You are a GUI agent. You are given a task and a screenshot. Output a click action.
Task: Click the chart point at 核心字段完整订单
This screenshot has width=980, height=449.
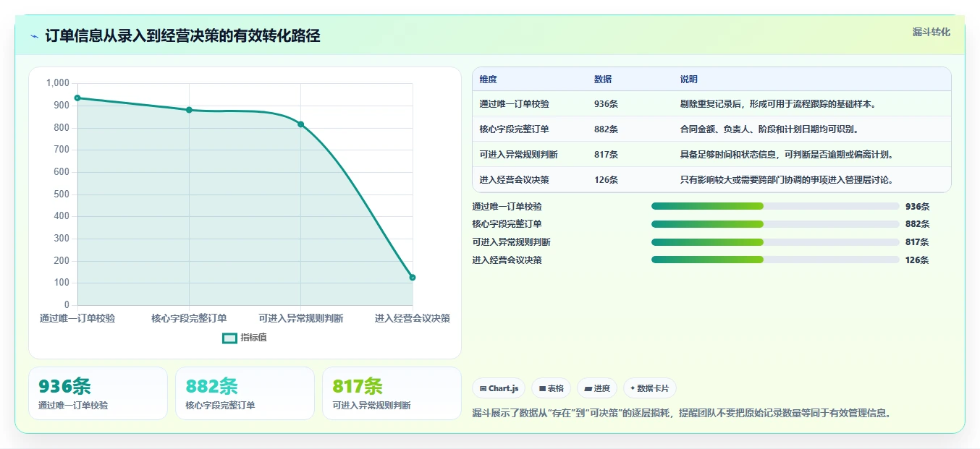click(189, 110)
